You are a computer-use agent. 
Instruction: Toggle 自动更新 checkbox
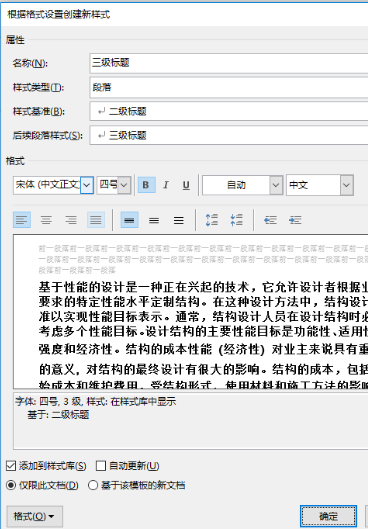click(x=101, y=466)
